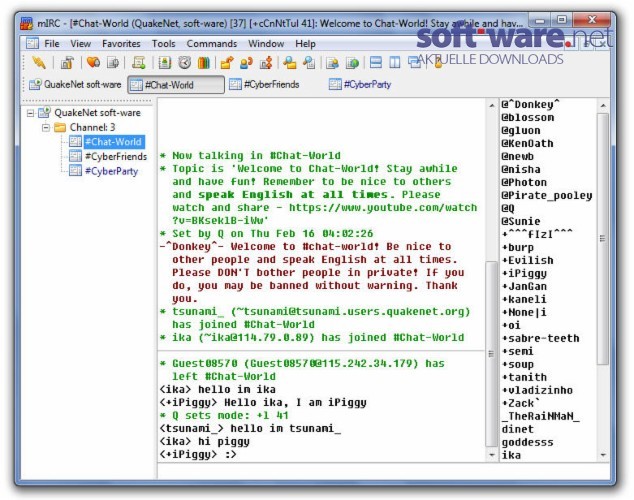Open the DCC Options toolbar icon
634x500 pixels.
pyautogui.click(x=266, y=63)
